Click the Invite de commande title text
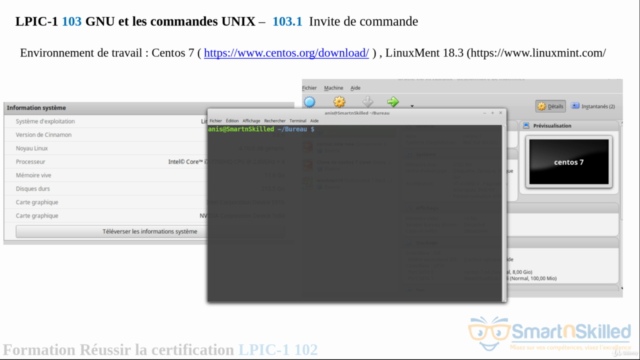 pos(363,21)
